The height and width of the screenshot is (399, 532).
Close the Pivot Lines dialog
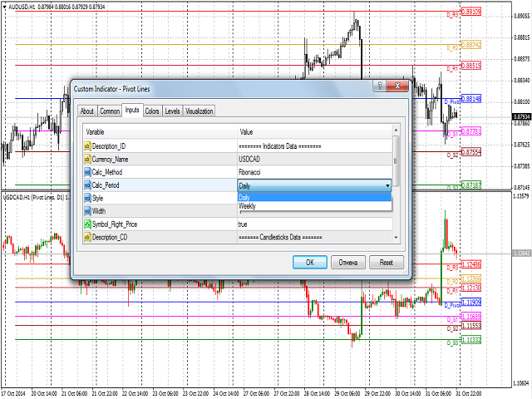click(397, 86)
